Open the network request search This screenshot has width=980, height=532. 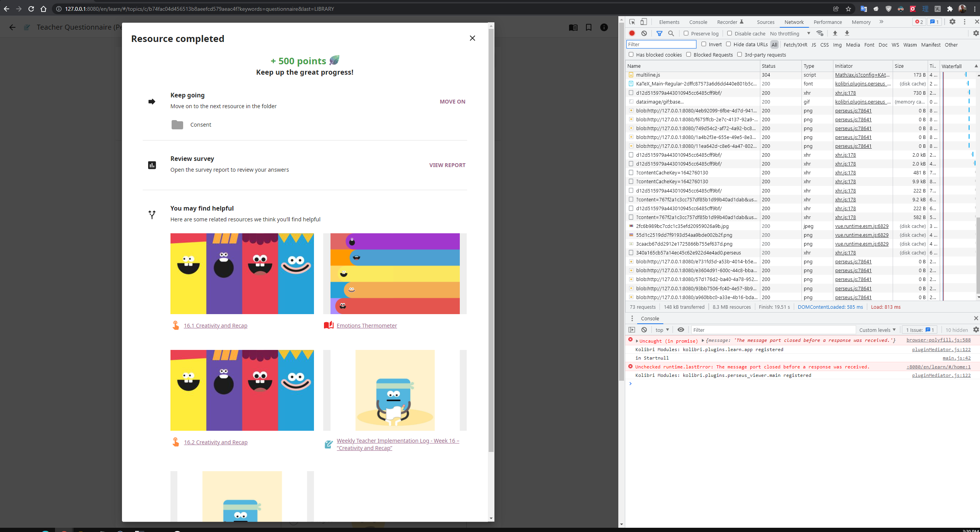tap(671, 33)
